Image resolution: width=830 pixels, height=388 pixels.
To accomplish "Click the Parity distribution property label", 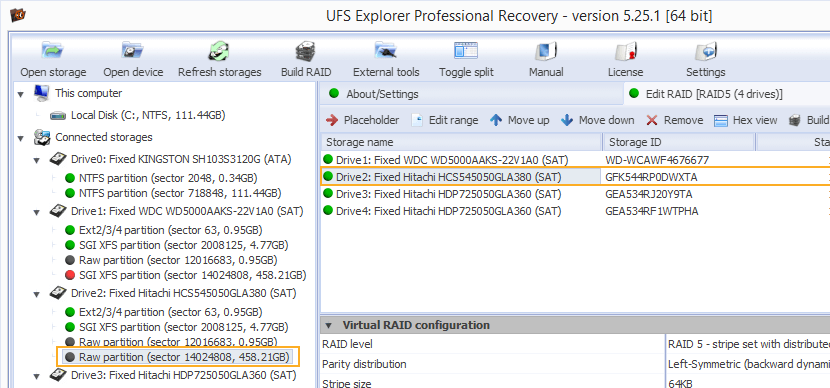I will (x=364, y=364).
